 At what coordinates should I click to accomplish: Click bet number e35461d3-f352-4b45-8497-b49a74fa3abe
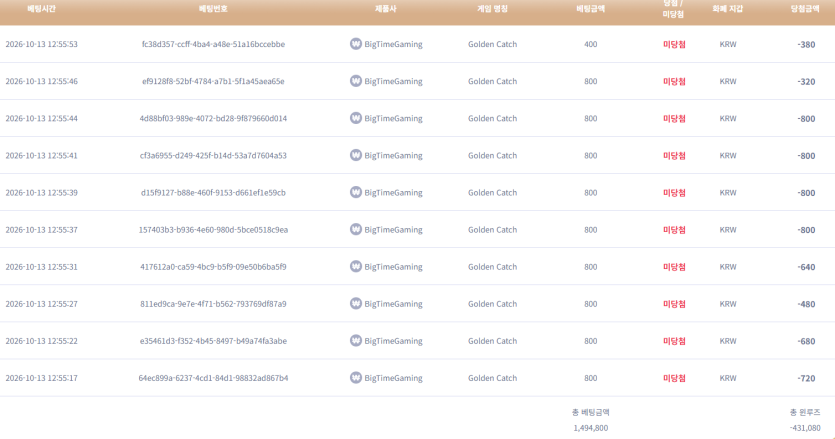(x=213, y=341)
